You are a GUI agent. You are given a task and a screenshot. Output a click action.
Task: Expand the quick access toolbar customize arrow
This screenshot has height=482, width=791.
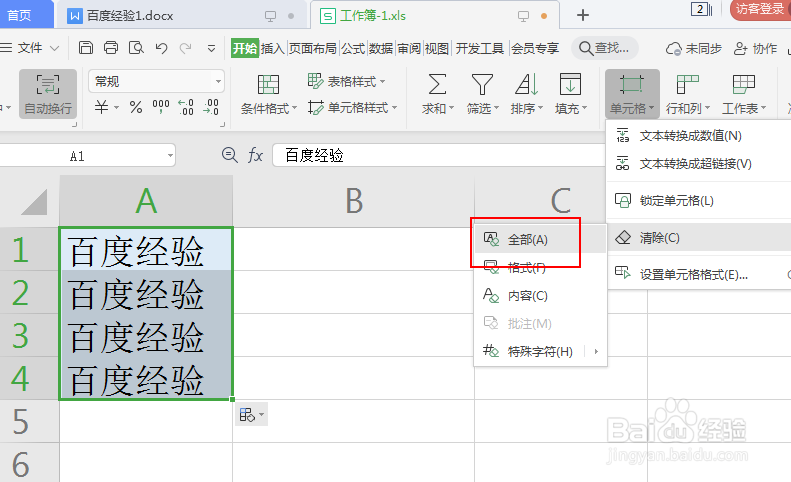pos(211,48)
